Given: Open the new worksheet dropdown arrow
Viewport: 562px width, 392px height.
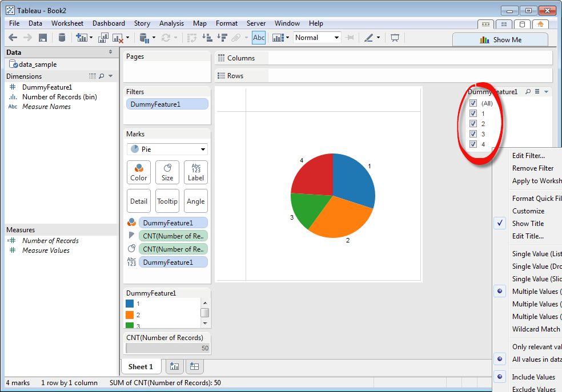Looking at the screenshot, I should [x=91, y=38].
